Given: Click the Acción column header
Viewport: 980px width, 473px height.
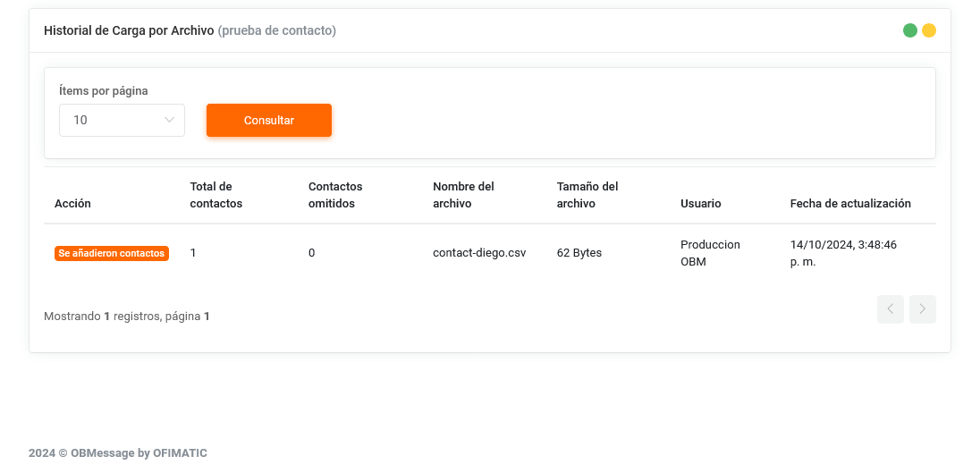Looking at the screenshot, I should (72, 203).
